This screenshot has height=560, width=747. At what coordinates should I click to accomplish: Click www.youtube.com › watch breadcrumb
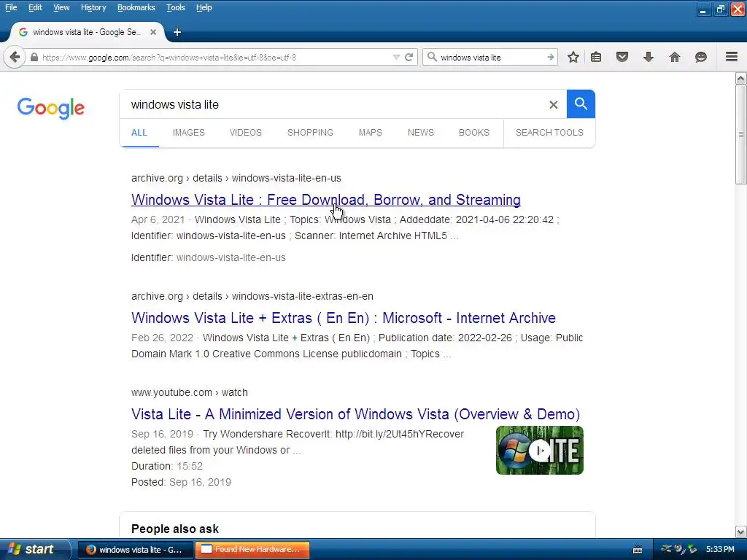click(x=190, y=392)
